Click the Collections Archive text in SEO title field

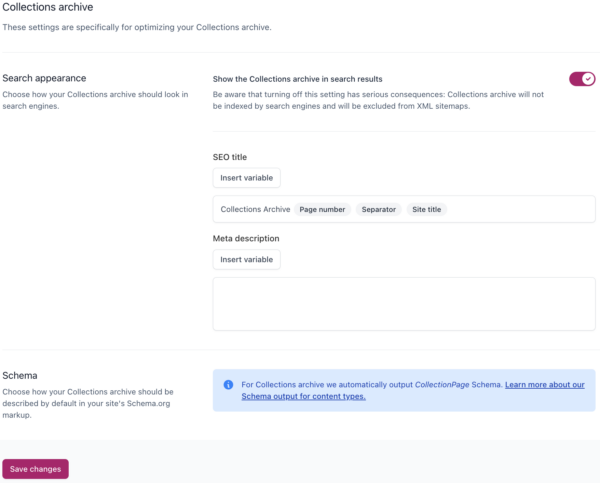[x=255, y=209]
